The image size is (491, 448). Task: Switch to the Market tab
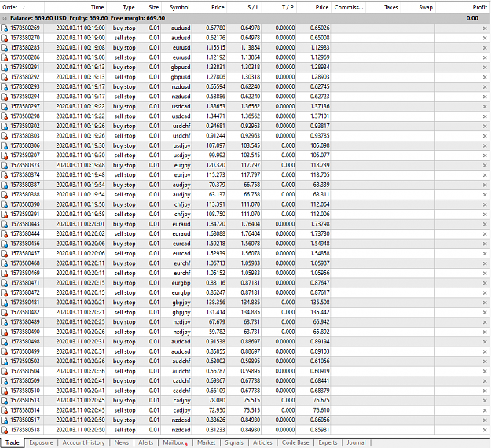pyautogui.click(x=206, y=442)
